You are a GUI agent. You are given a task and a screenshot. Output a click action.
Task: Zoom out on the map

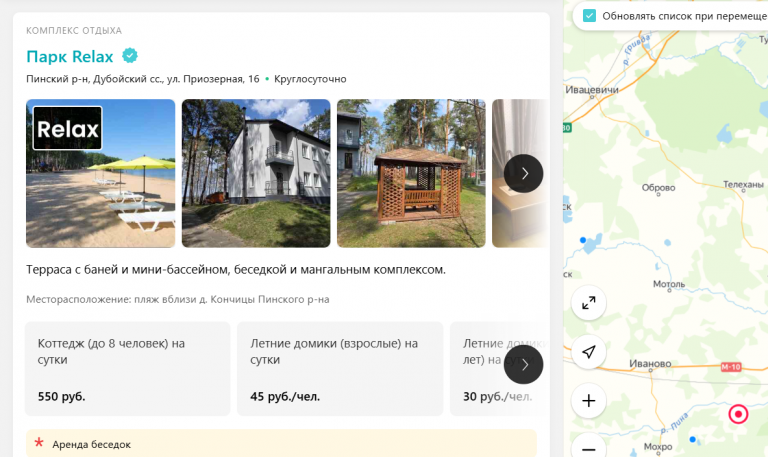(589, 447)
